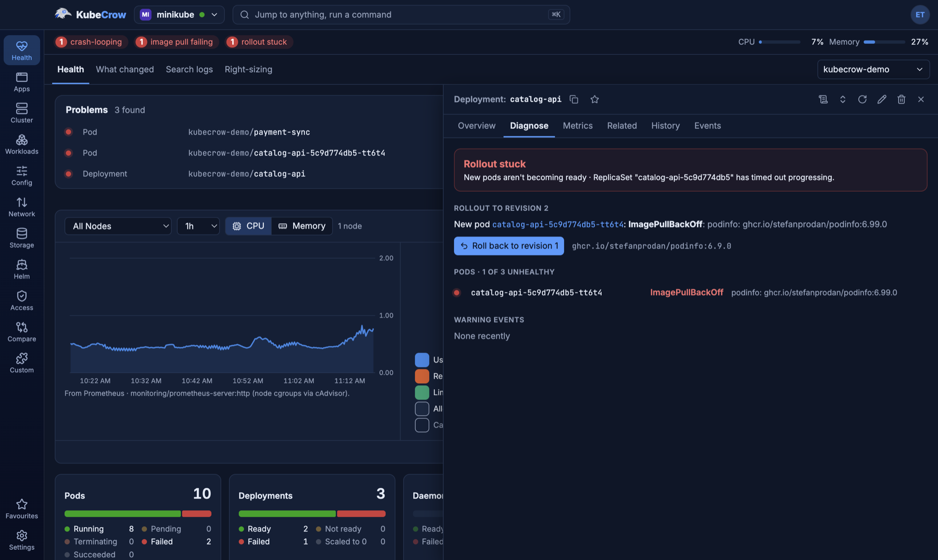The height and width of the screenshot is (560, 938).
Task: Switch the chart to Memory
Action: 302,226
